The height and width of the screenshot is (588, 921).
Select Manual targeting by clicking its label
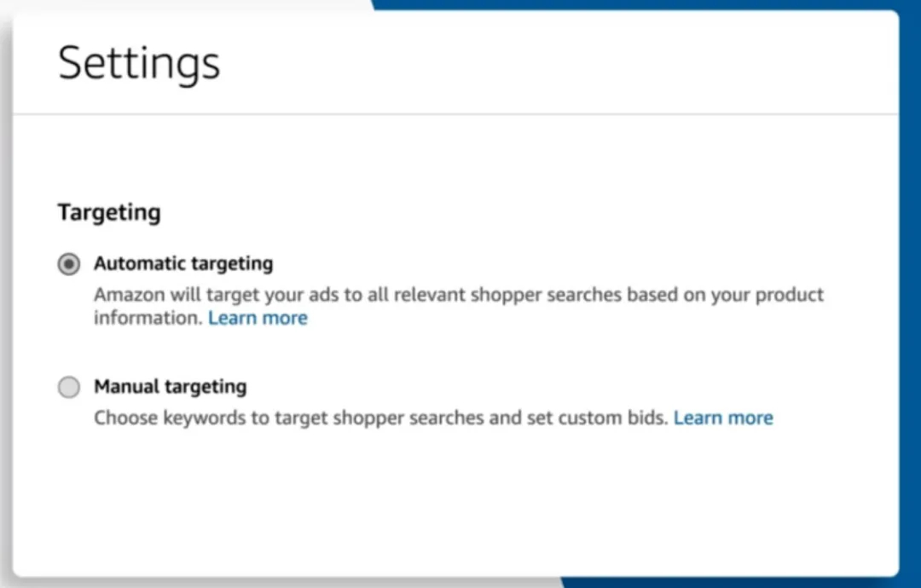pos(170,387)
